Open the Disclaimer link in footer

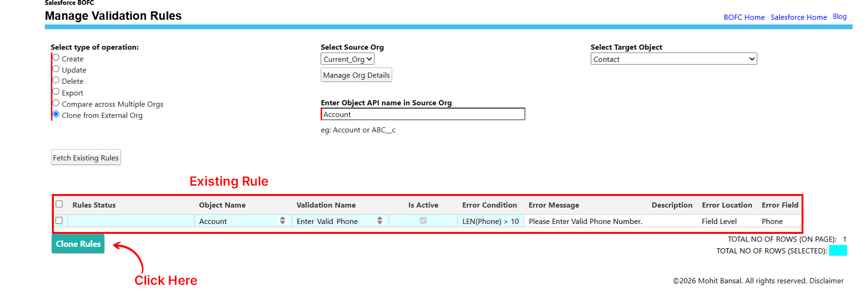tap(826, 281)
